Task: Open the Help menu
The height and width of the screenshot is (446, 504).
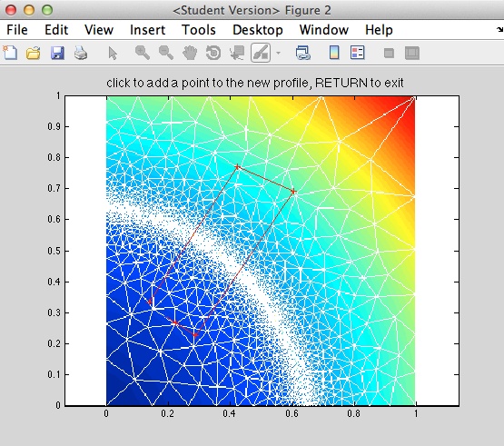Action: tap(379, 30)
